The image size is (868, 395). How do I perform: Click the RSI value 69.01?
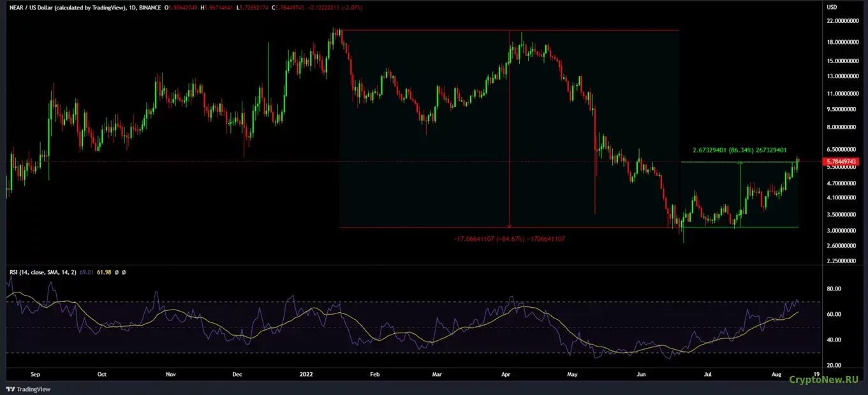pos(87,272)
